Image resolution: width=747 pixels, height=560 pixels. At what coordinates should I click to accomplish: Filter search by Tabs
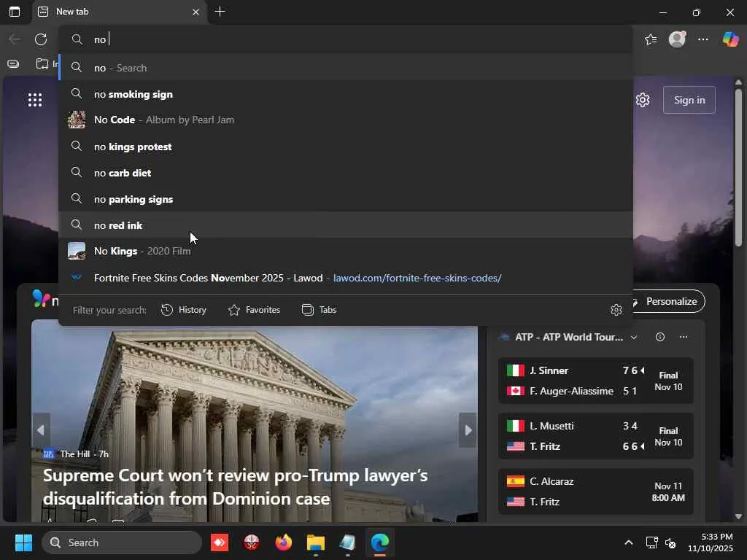(x=320, y=310)
